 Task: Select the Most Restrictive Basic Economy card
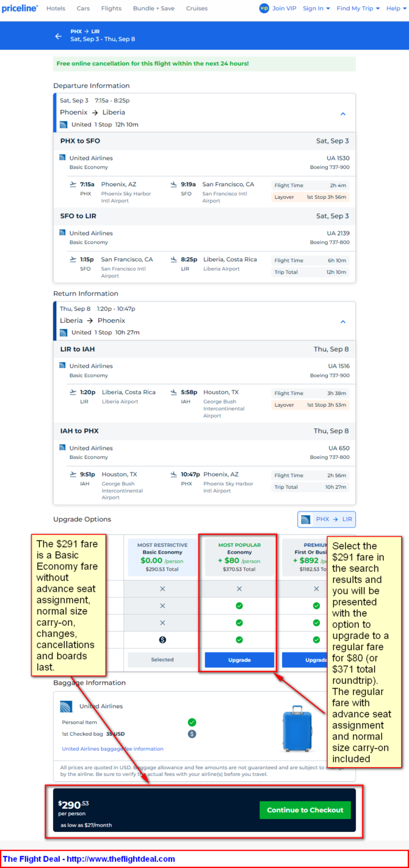(162, 557)
